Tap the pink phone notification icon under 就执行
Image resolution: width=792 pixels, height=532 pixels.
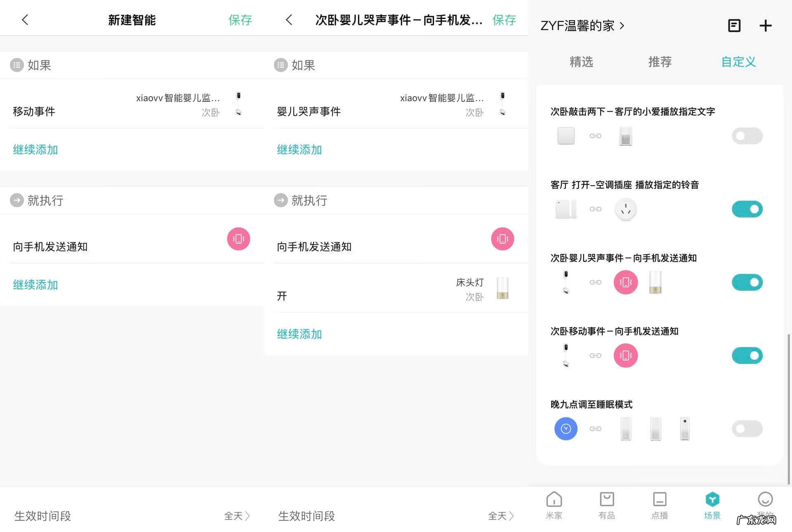coord(238,239)
